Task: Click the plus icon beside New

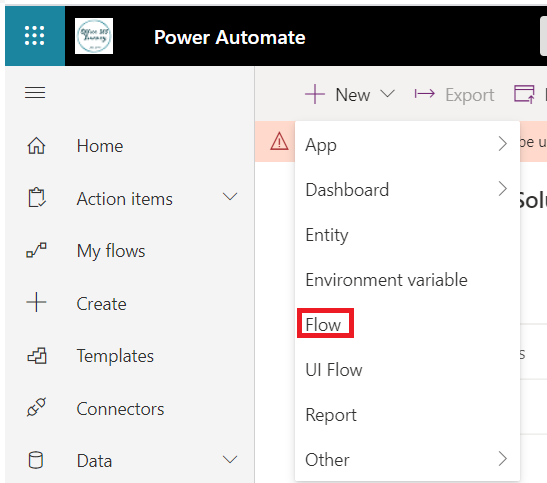Action: (315, 94)
